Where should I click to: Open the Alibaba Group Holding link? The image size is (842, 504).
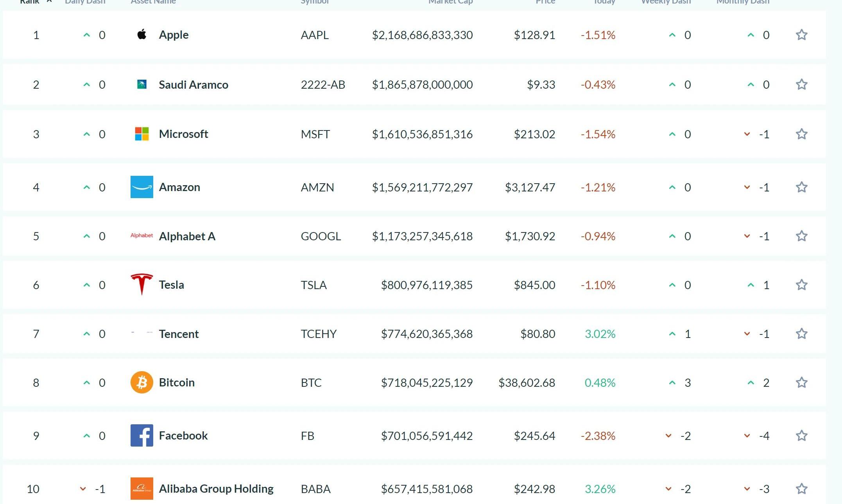click(216, 489)
